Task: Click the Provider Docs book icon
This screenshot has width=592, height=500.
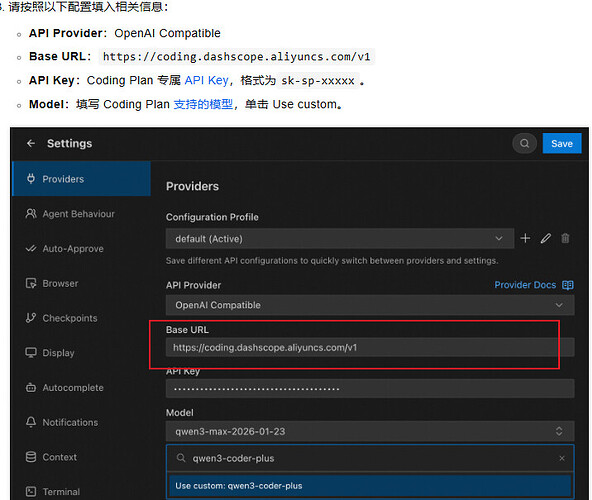Action: (568, 285)
